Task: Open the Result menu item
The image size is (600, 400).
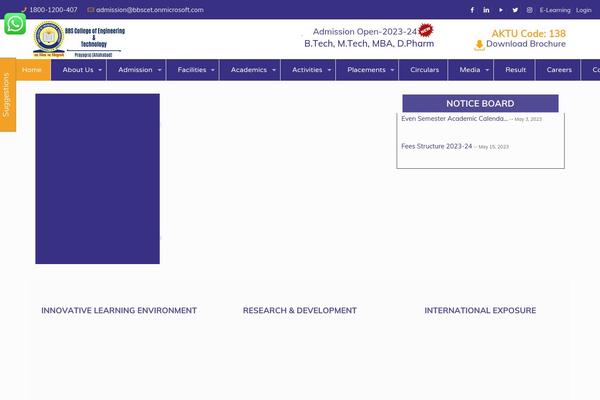Action: click(515, 70)
